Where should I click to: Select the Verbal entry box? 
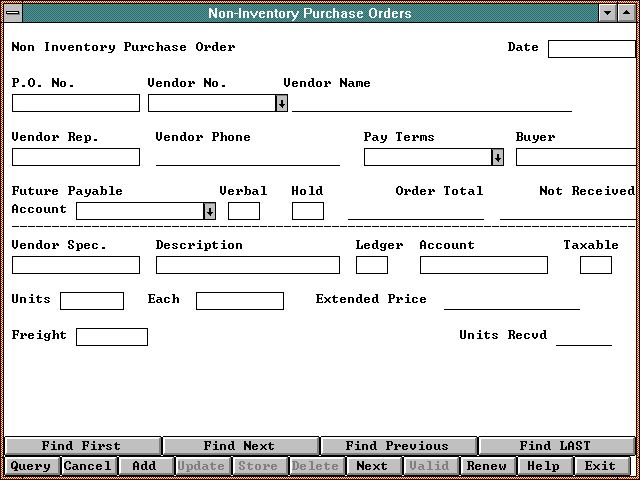pos(244,211)
